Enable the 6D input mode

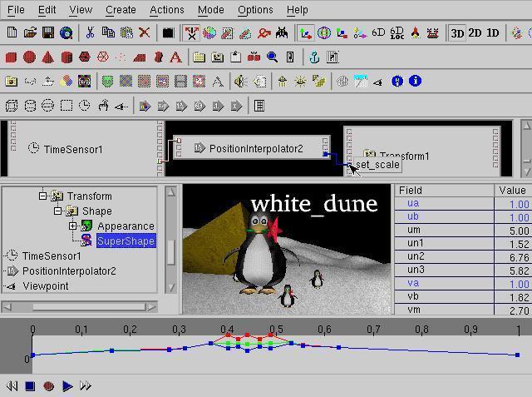click(x=378, y=33)
